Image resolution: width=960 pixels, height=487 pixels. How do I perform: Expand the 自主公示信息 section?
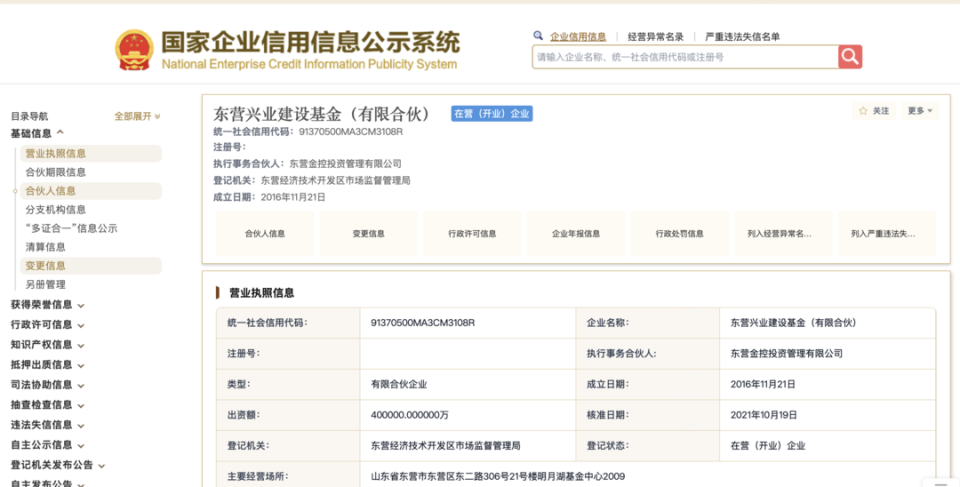coord(47,445)
